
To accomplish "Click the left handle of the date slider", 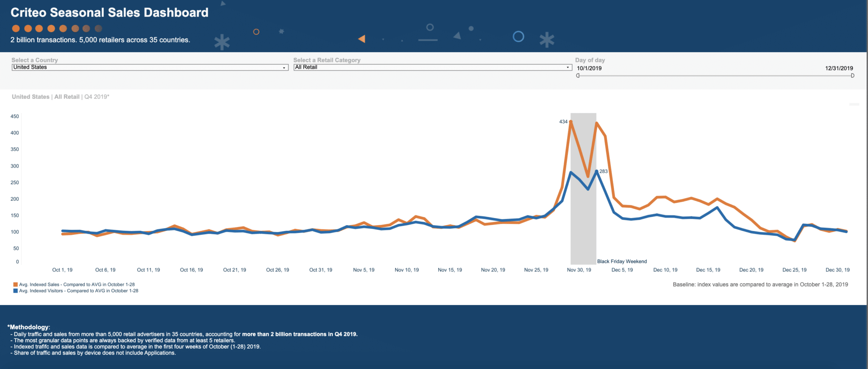I will pyautogui.click(x=578, y=75).
